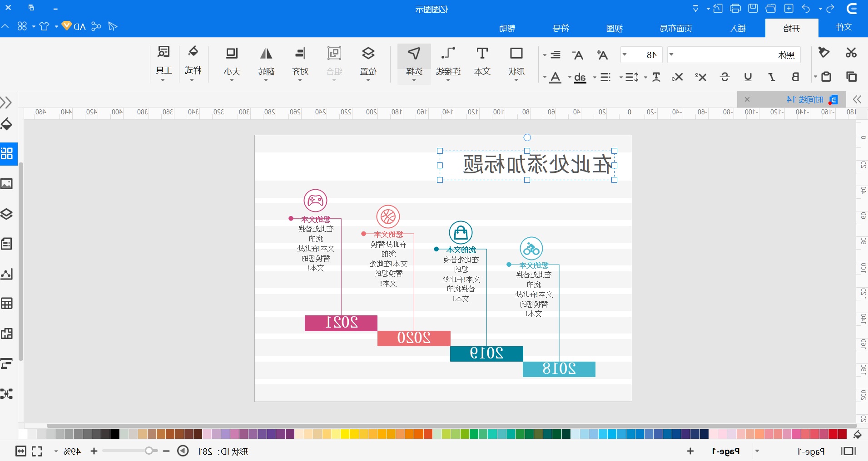
Task: Toggle Underline formatting
Action: pos(748,77)
